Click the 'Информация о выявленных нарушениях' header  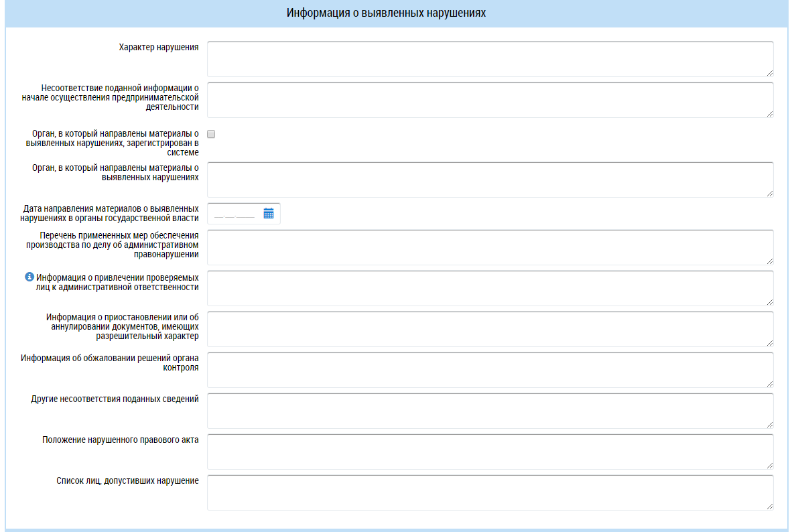[386, 13]
